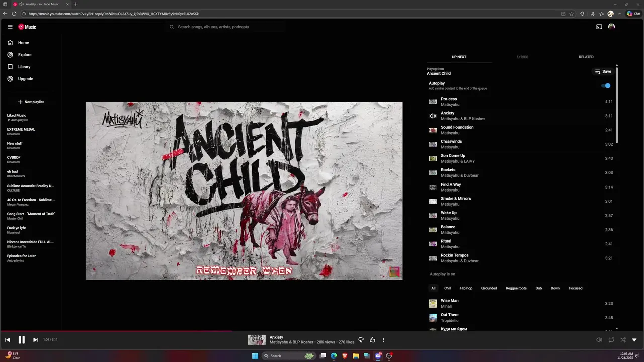644x362 pixels.
Task: Select the Dub filter chip
Action: 539,288
